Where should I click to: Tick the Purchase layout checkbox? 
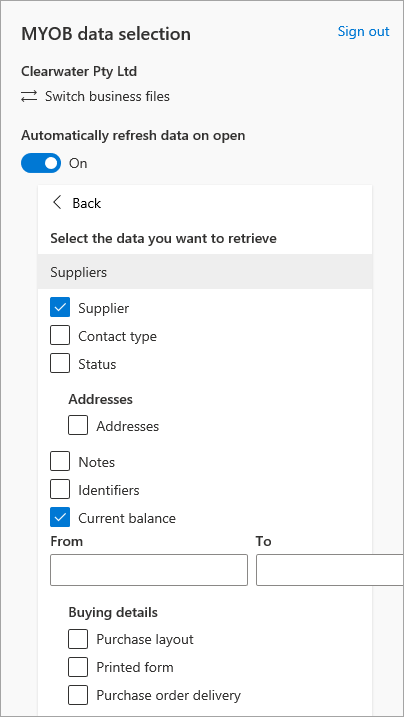[x=78, y=639]
